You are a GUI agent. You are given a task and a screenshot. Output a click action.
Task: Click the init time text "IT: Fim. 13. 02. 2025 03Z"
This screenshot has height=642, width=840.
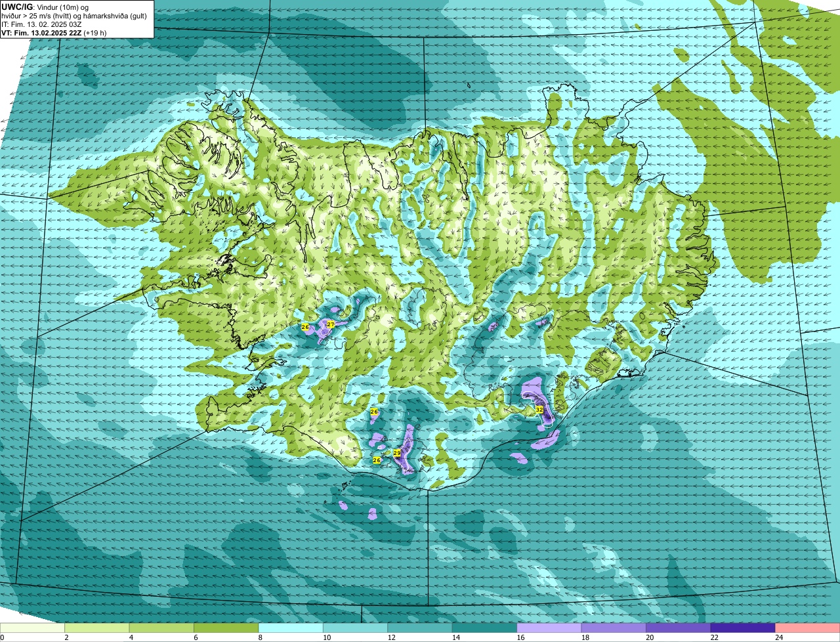click(x=41, y=24)
